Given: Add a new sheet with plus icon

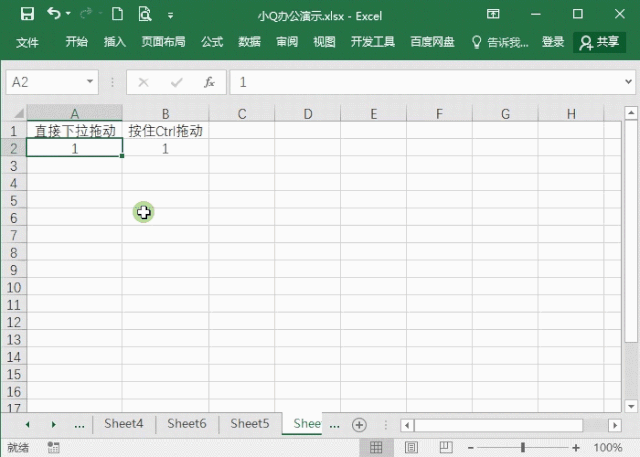Looking at the screenshot, I should [359, 425].
